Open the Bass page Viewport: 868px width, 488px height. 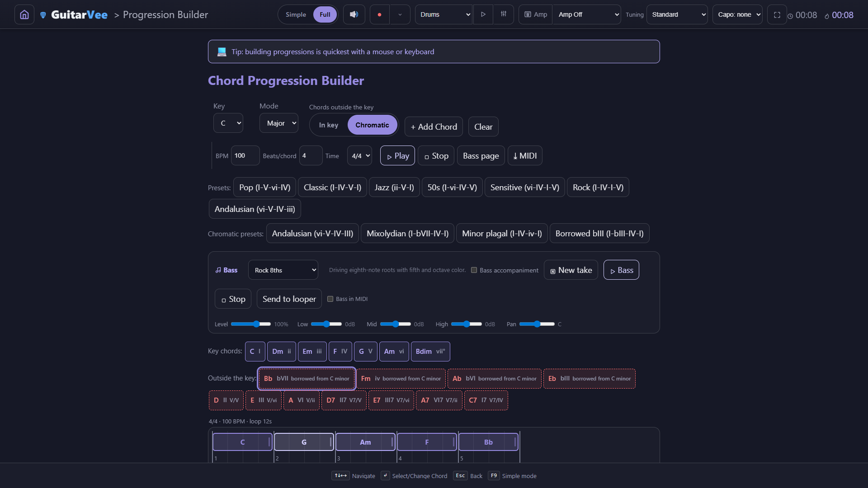481,155
